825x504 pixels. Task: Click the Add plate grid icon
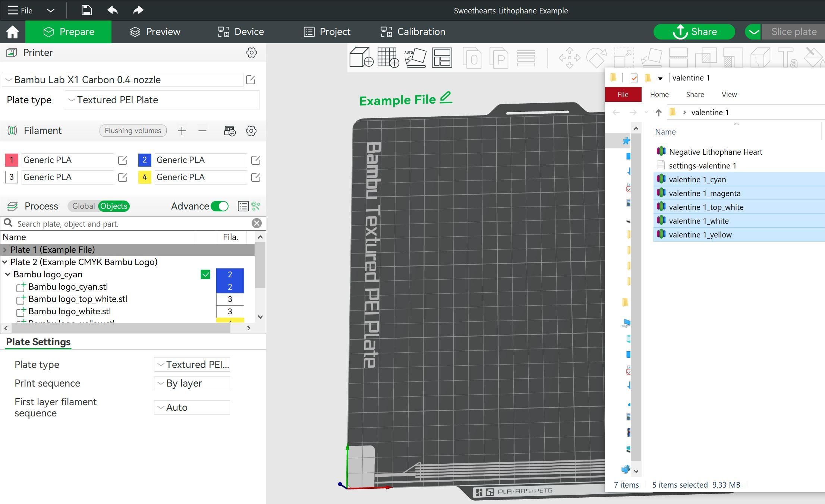coord(388,57)
